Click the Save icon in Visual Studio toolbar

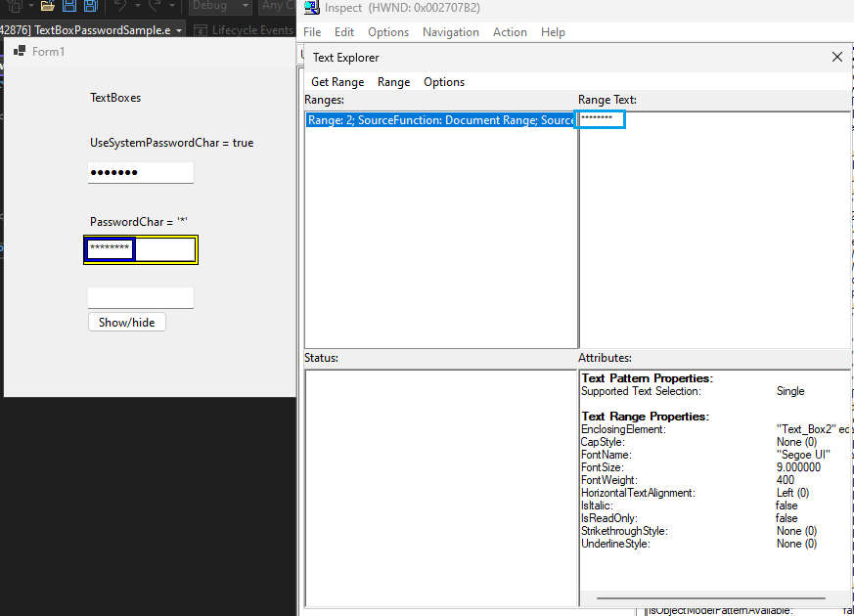[69, 6]
